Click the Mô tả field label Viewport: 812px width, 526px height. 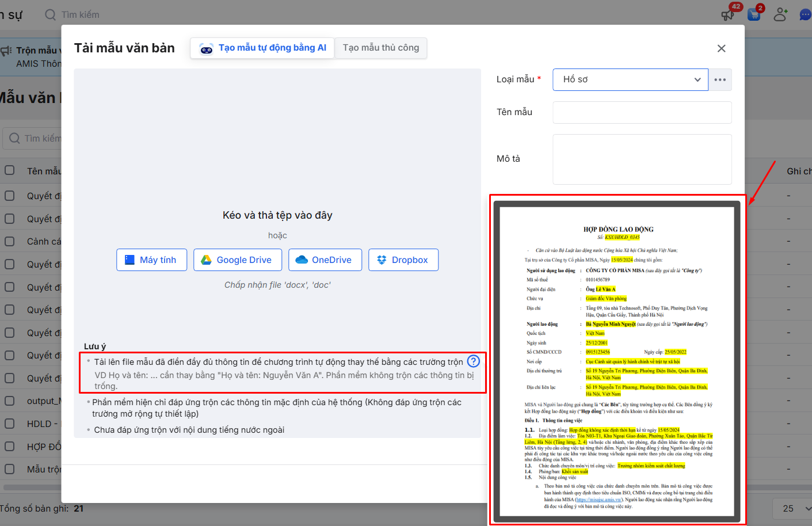click(508, 159)
